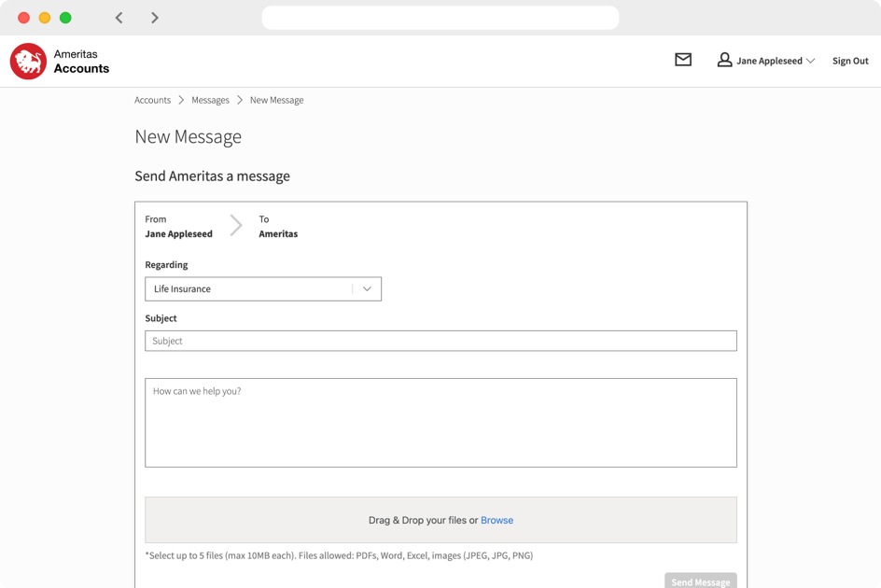The height and width of the screenshot is (588, 881).
Task: Click the Ameritas bison logo
Action: [x=27, y=60]
